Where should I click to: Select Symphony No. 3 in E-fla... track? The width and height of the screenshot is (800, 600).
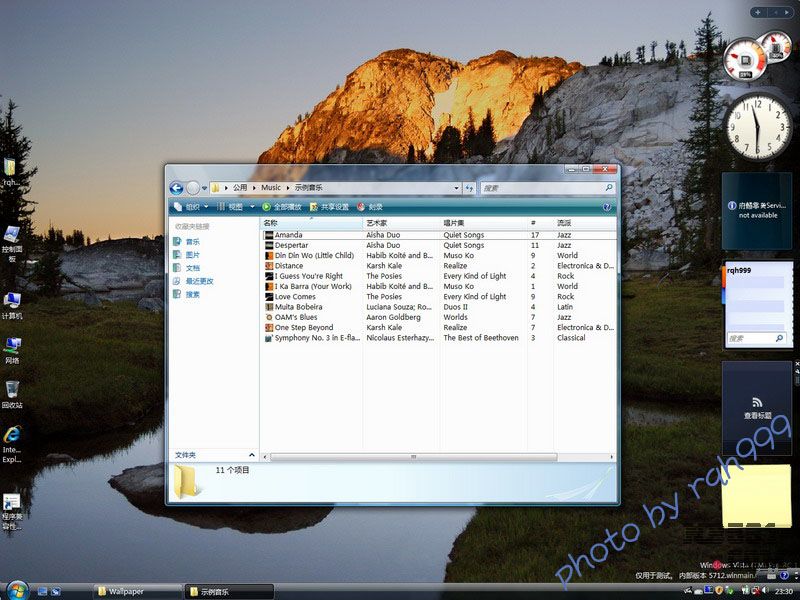pos(317,338)
